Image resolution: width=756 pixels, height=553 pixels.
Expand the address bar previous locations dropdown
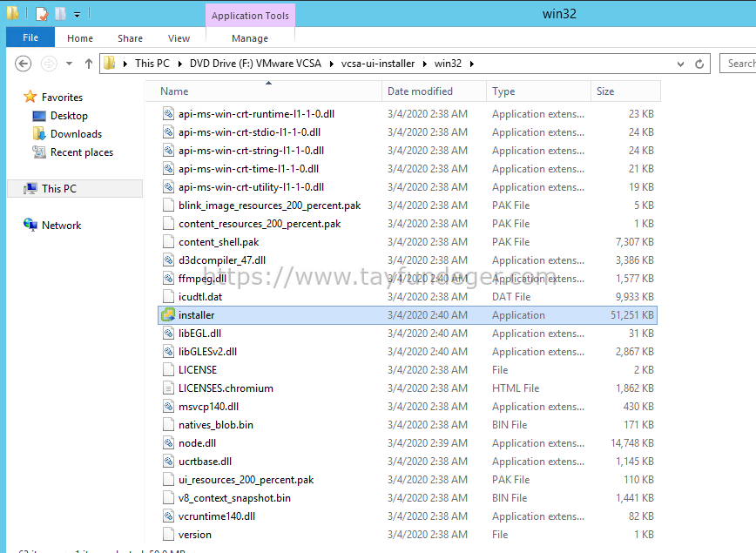tap(680, 64)
